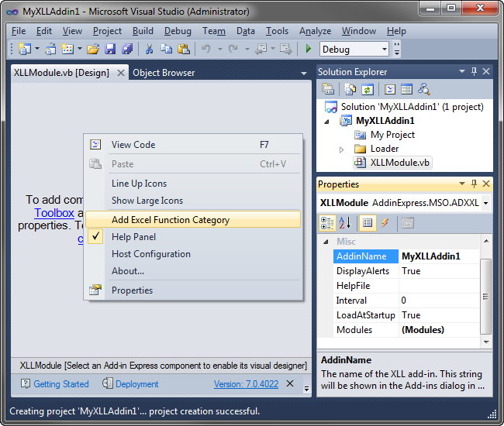Choose Host Configuration menu entry

point(193,253)
